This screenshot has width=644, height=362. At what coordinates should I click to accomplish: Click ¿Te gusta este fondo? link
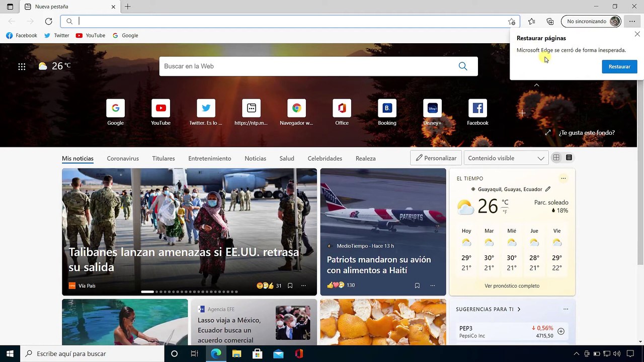(587, 133)
